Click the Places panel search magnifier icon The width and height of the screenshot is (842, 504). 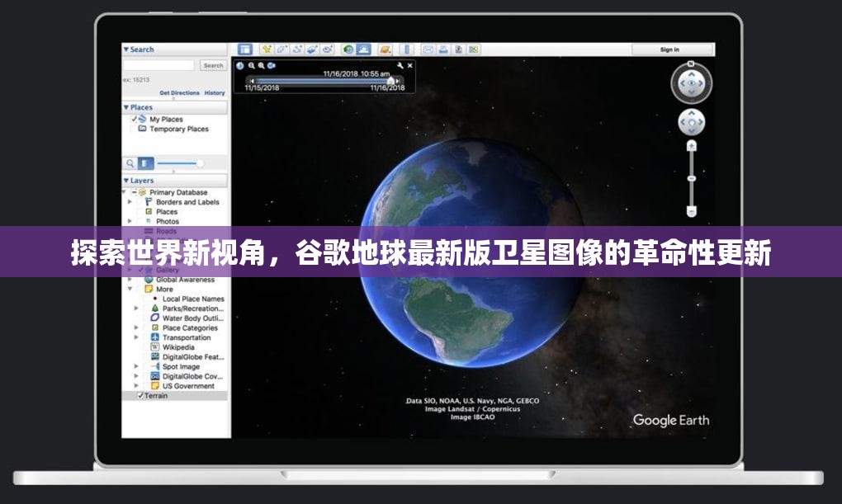pyautogui.click(x=130, y=163)
